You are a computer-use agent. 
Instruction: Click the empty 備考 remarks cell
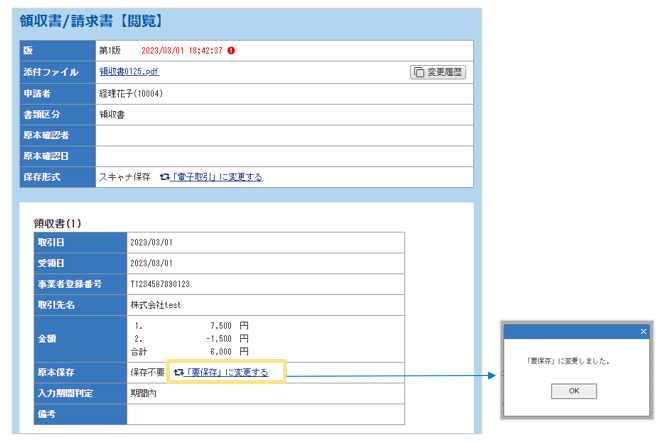pyautogui.click(x=265, y=414)
